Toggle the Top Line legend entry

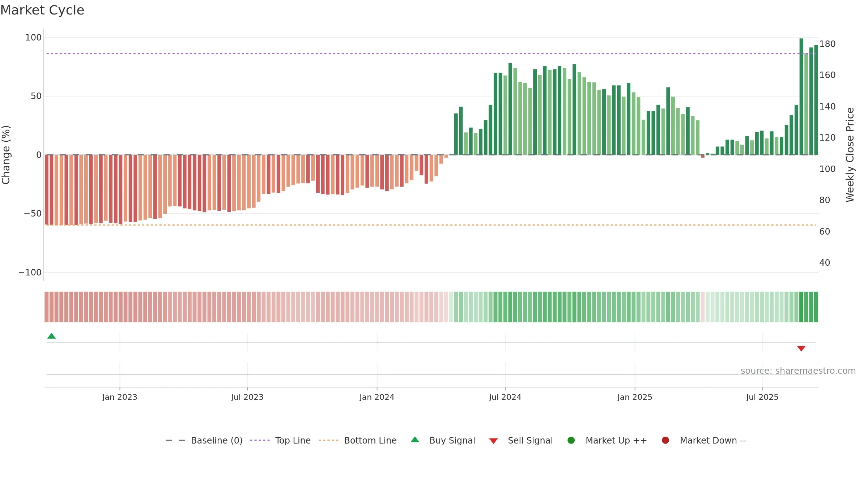(280, 440)
